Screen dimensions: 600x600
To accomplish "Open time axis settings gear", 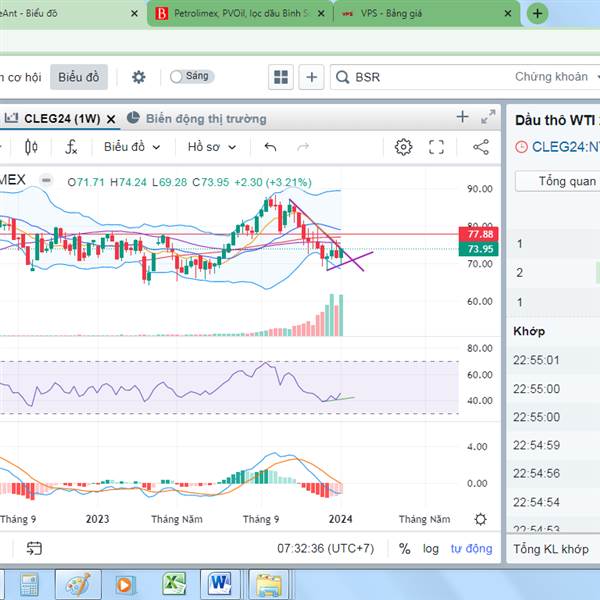I will (480, 519).
